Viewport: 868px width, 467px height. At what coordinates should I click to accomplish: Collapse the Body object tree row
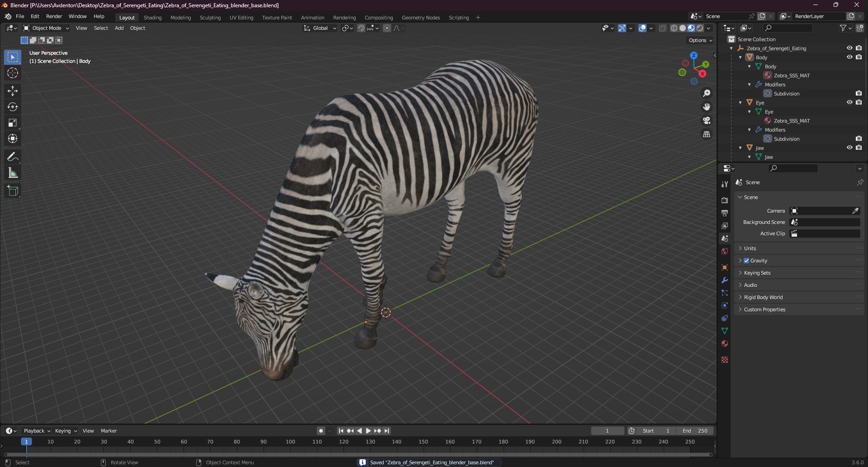[x=741, y=57]
